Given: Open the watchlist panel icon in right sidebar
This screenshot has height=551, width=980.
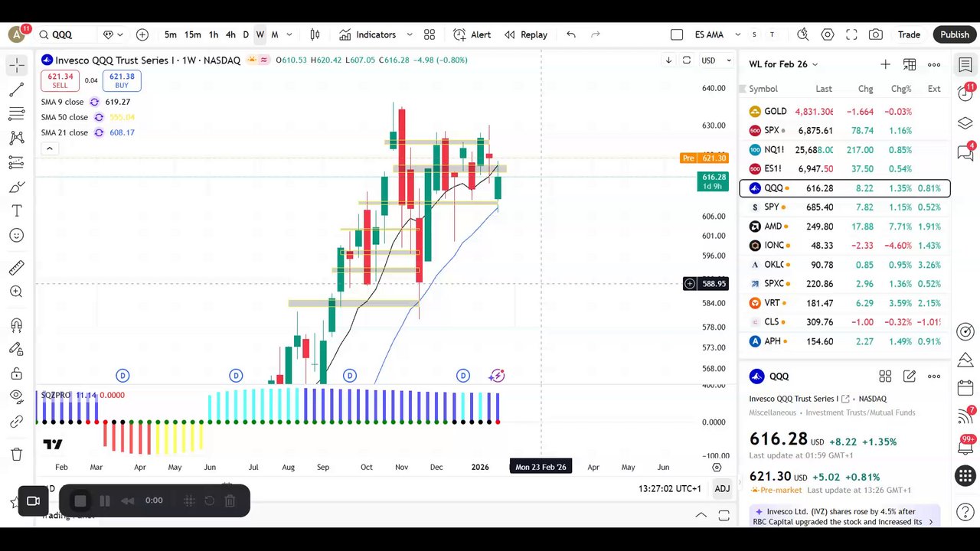Looking at the screenshot, I should (x=965, y=65).
